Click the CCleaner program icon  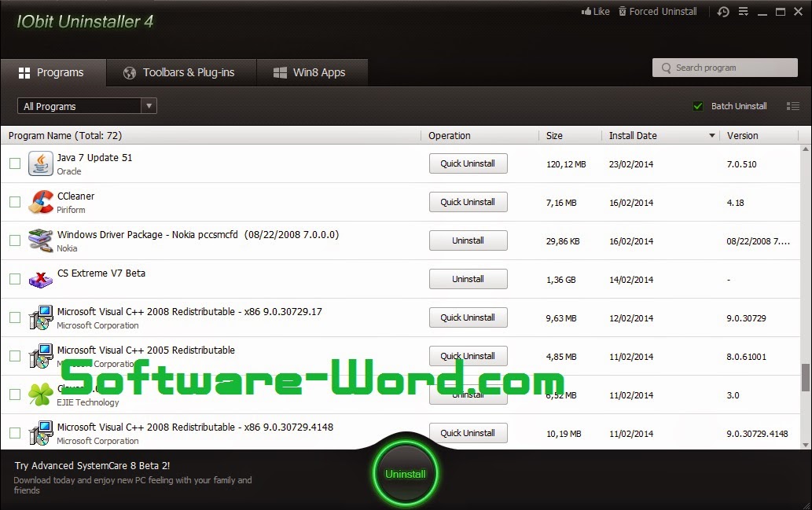pos(40,202)
